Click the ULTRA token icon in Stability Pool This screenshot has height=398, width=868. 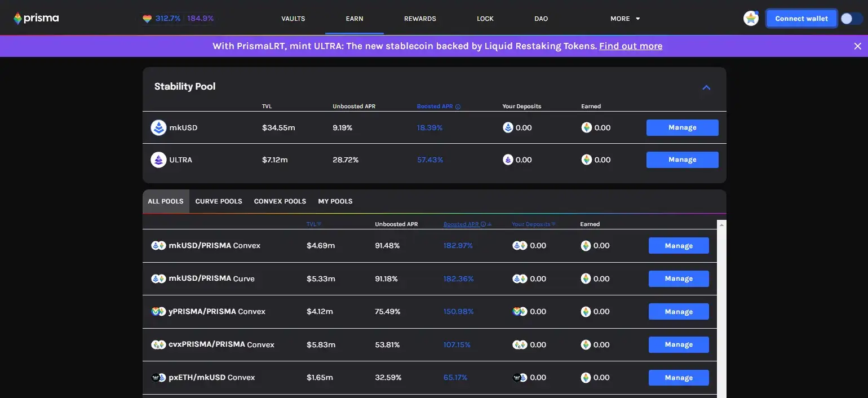tap(158, 160)
